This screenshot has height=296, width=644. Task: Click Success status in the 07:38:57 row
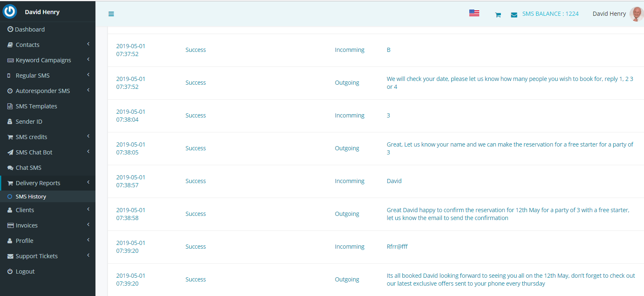[195, 181]
